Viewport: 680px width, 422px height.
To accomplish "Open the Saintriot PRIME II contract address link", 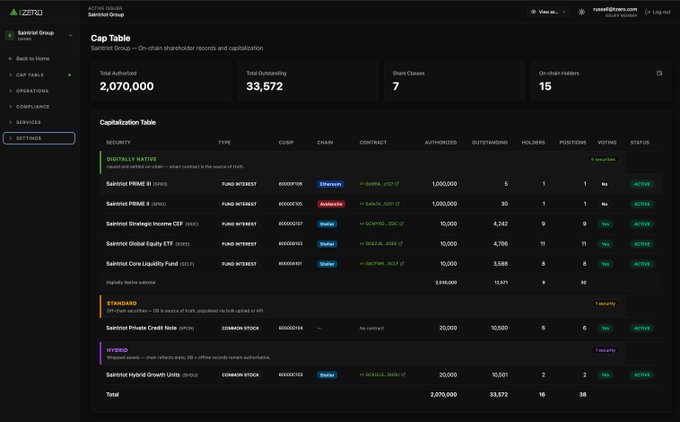I will [377, 204].
